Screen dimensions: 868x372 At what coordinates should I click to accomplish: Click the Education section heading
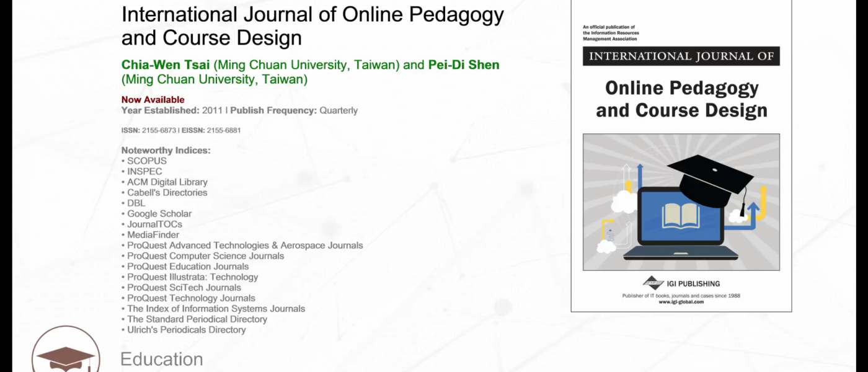pos(161,360)
